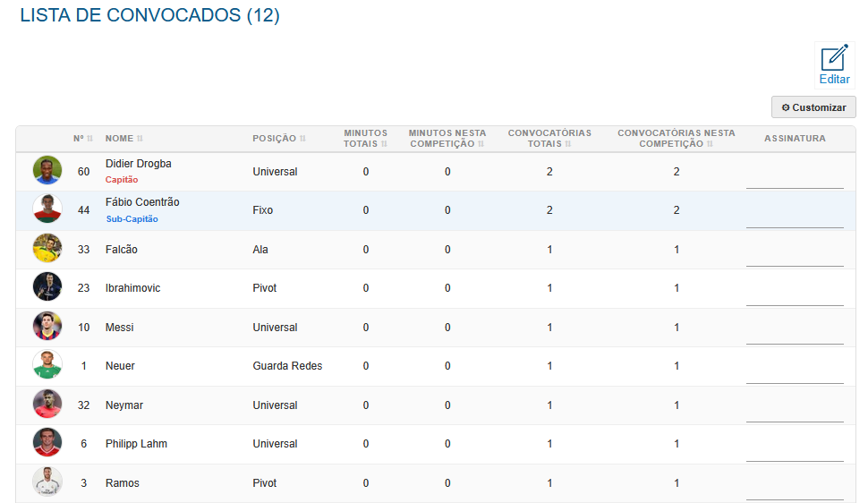Viewport: 868px width, 503px height.
Task: Click Pivot position in Ibrahimovic row
Action: 265,288
